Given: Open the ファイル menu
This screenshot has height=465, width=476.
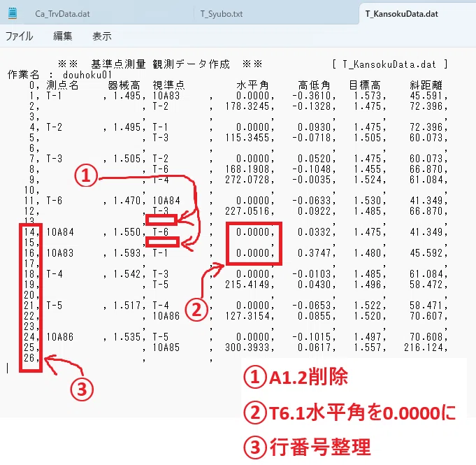Looking at the screenshot, I should click(x=19, y=36).
